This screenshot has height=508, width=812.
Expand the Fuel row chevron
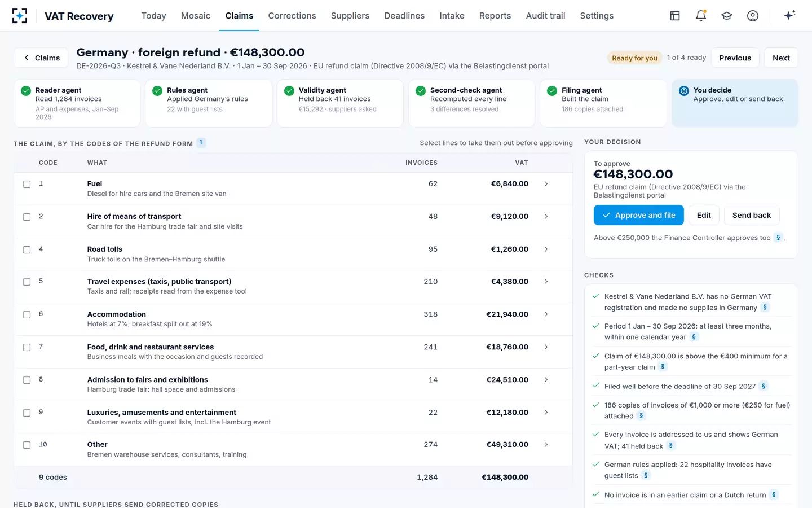click(546, 184)
